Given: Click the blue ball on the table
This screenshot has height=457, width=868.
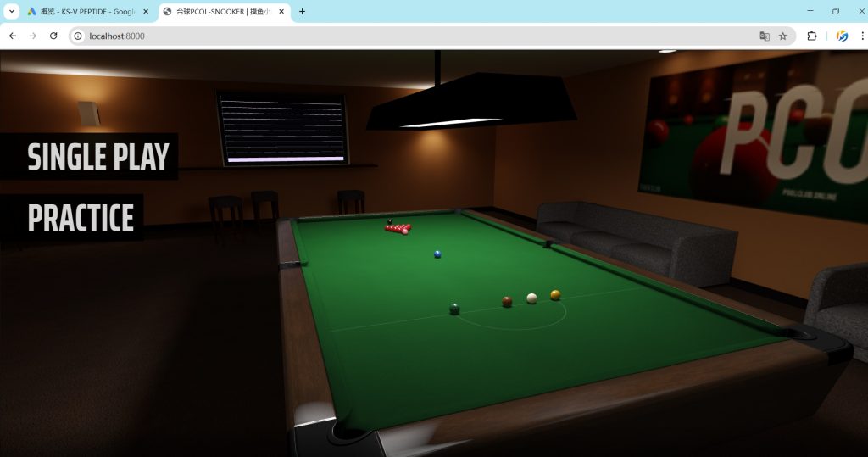Looking at the screenshot, I should pos(437,254).
